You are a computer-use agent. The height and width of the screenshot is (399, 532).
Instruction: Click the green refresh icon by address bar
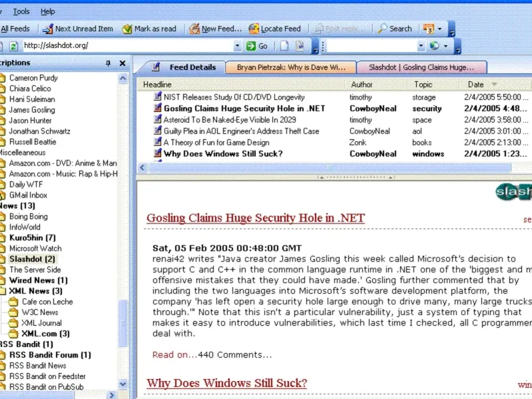(x=13, y=46)
